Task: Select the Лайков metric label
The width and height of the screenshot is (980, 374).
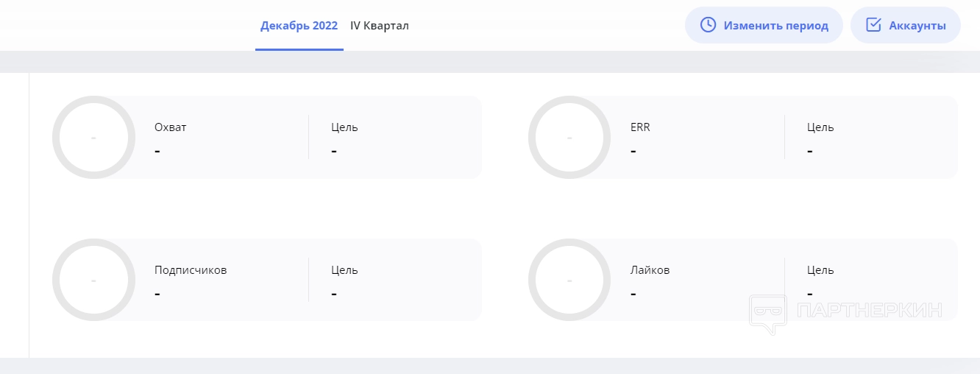Action: [650, 270]
